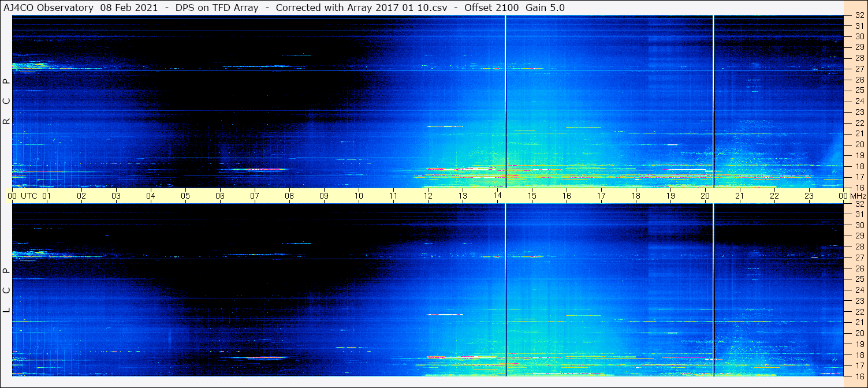Click the '09' hour label on time axis
This screenshot has height=388, width=868.
(324, 196)
